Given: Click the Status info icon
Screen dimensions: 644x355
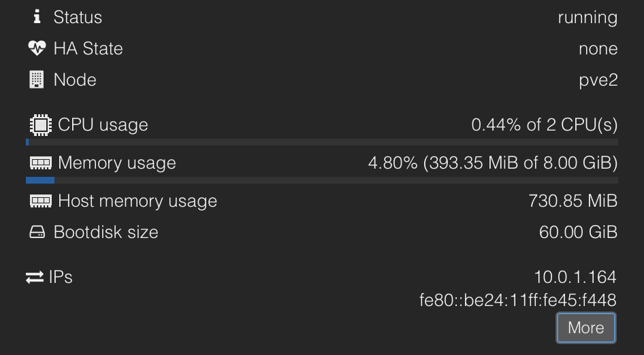Looking at the screenshot, I should pos(36,17).
